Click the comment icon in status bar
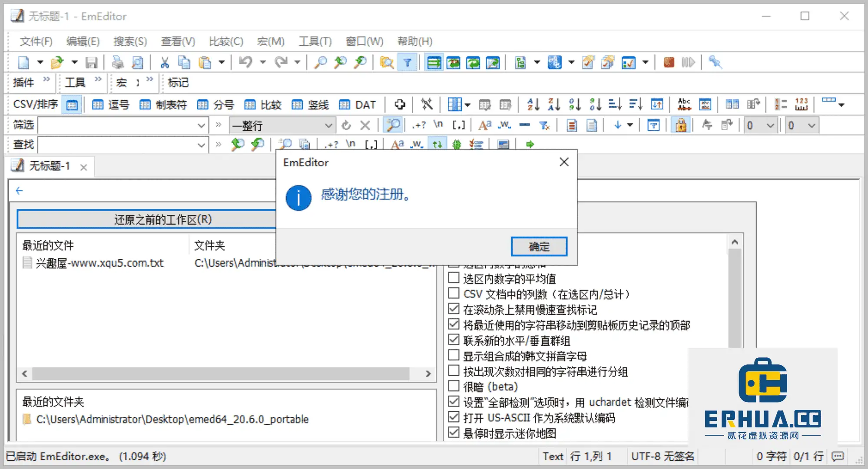868x469 pixels. point(838,456)
